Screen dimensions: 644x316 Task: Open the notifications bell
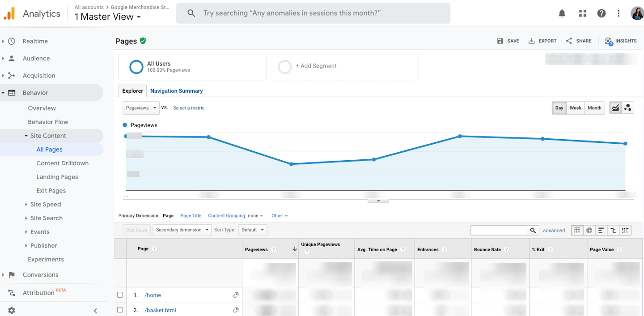click(x=562, y=13)
